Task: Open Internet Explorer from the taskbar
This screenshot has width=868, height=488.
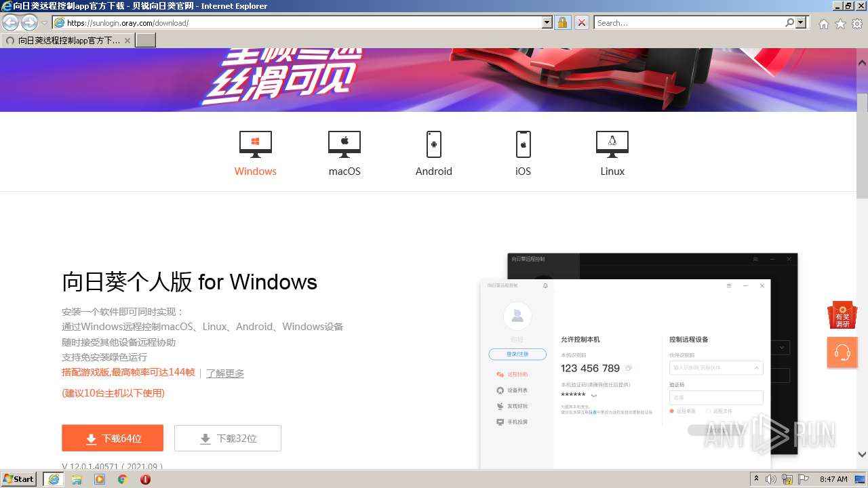Action: pyautogui.click(x=54, y=479)
